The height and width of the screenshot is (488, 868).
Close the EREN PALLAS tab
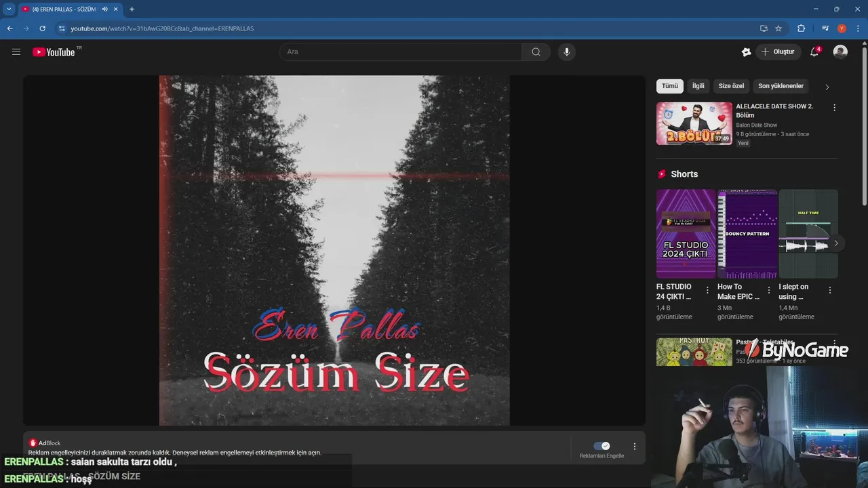[x=116, y=9]
